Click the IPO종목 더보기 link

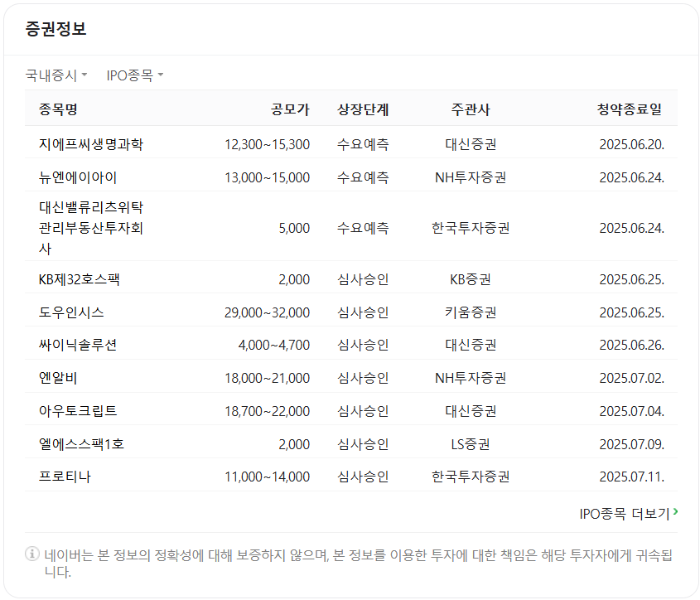tap(629, 513)
